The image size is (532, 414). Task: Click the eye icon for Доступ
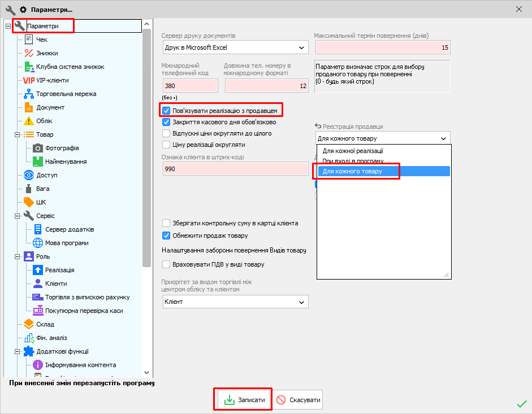pyautogui.click(x=29, y=175)
